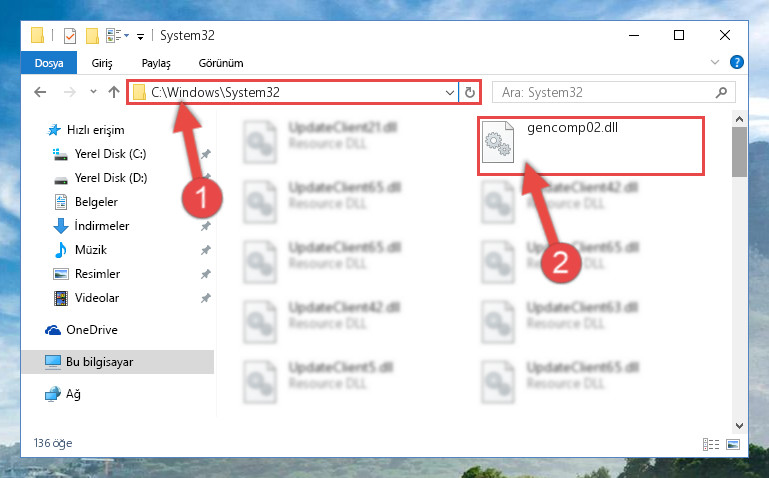Expand the address bar history dropdown
This screenshot has width=769, height=478.
449,92
